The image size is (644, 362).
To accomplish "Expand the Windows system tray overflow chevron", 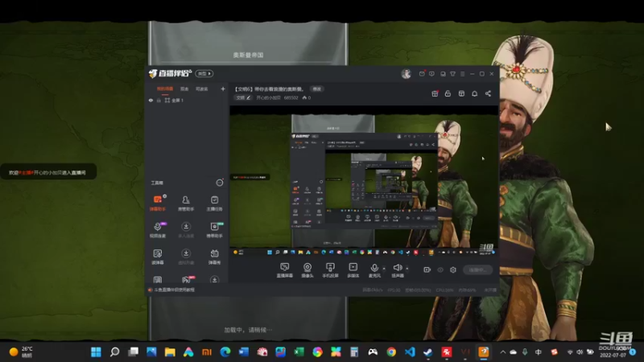I will pos(502,352).
